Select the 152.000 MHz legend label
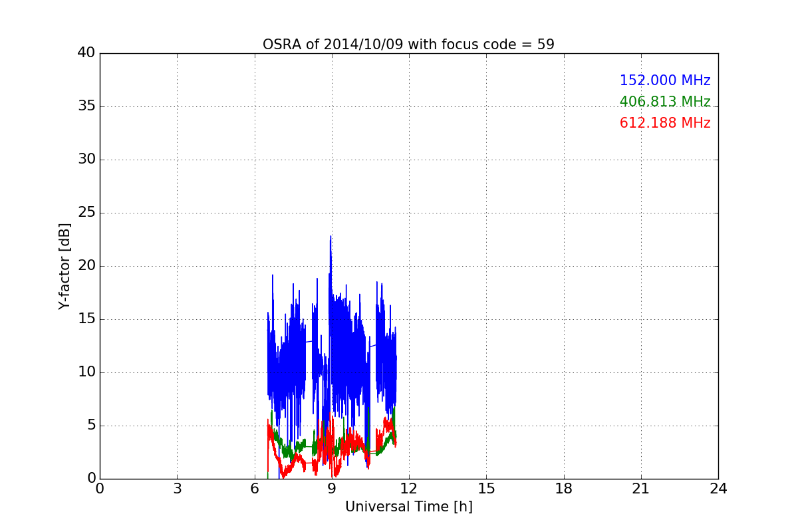The image size is (798, 532). click(x=665, y=80)
